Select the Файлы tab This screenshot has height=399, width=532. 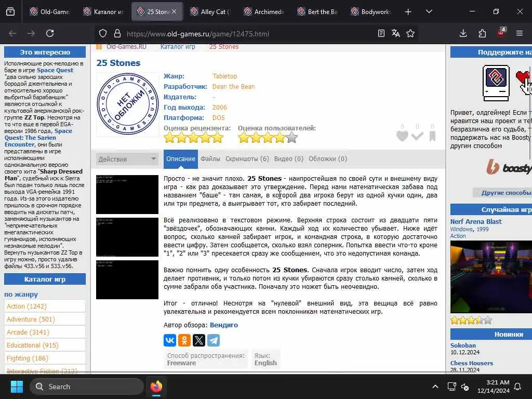click(210, 159)
